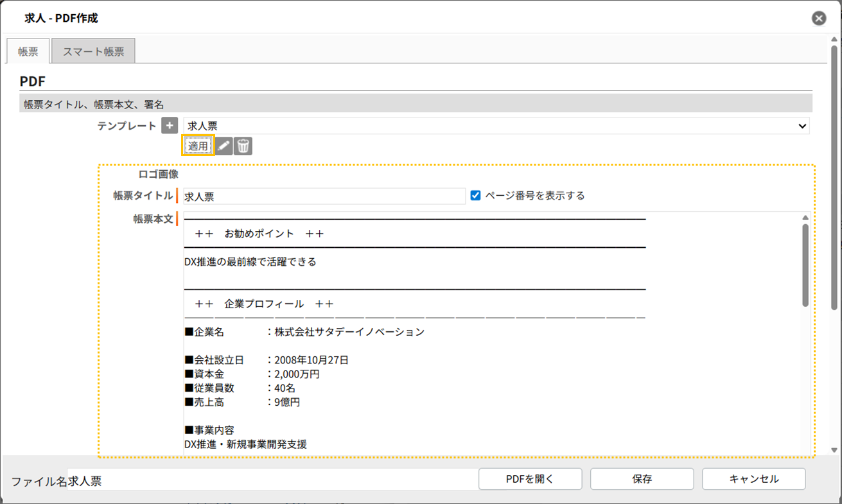Switch to the スマート帳票 tab
The width and height of the screenshot is (842, 504).
pos(93,52)
